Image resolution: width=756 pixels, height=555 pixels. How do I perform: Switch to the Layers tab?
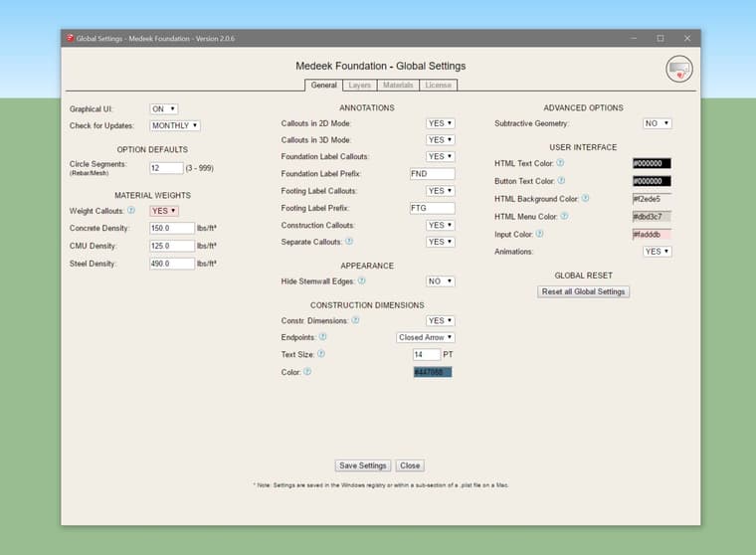tap(359, 86)
